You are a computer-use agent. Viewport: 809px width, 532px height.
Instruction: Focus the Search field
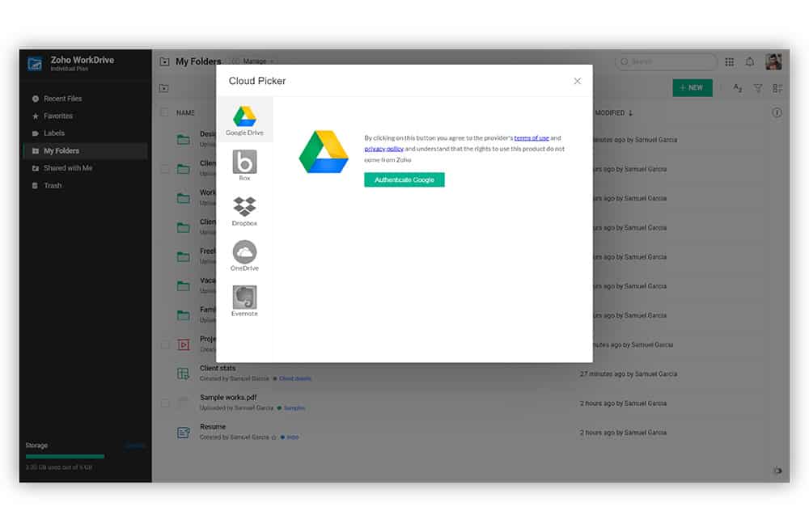click(x=666, y=62)
